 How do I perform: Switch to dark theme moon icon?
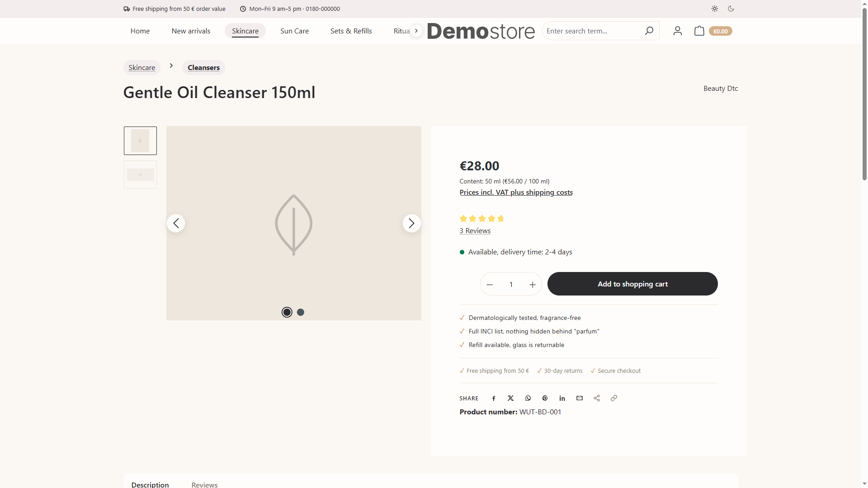point(731,9)
